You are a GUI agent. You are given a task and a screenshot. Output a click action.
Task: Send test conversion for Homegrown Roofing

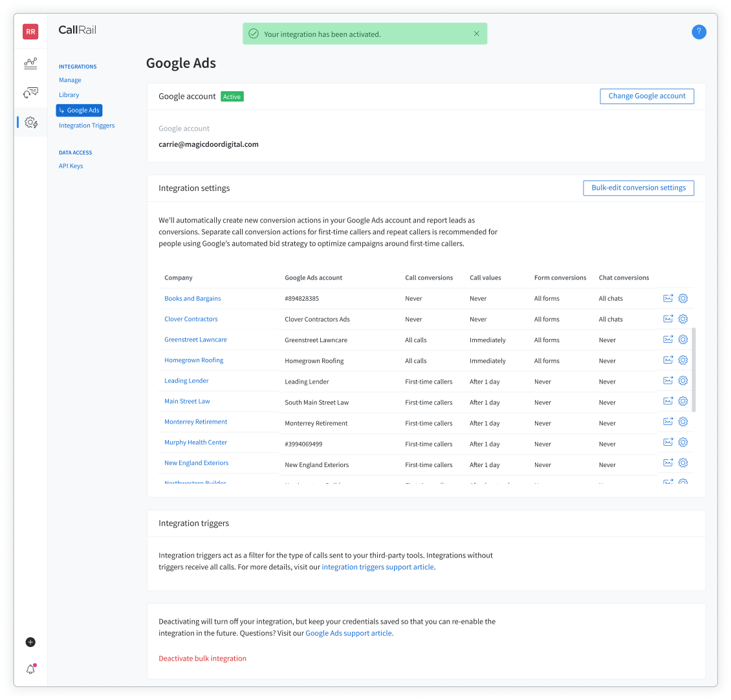pos(668,360)
